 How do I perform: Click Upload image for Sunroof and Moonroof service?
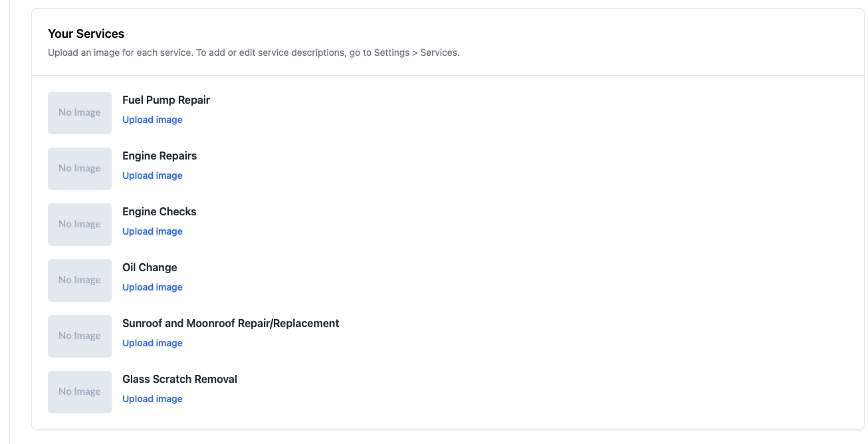[152, 343]
